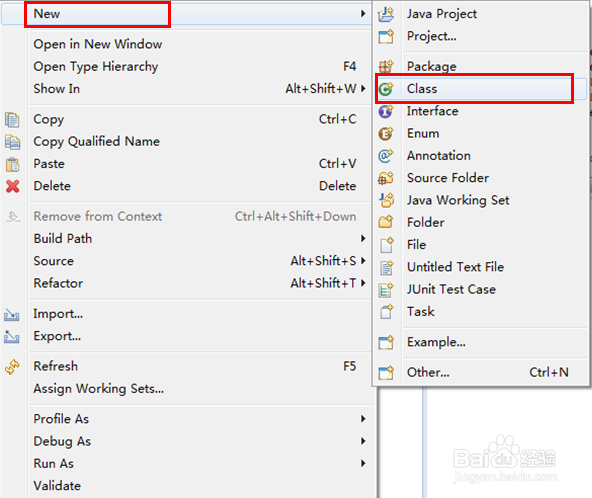Expand the Profile As submenu arrow
The width and height of the screenshot is (592, 498).
pyautogui.click(x=363, y=418)
